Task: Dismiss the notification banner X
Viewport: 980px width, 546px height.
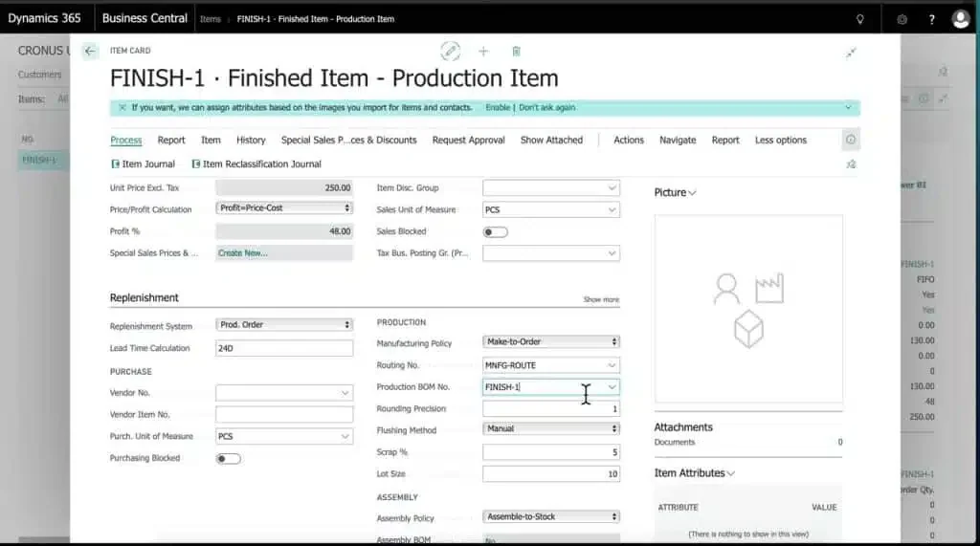Action: 122,107
